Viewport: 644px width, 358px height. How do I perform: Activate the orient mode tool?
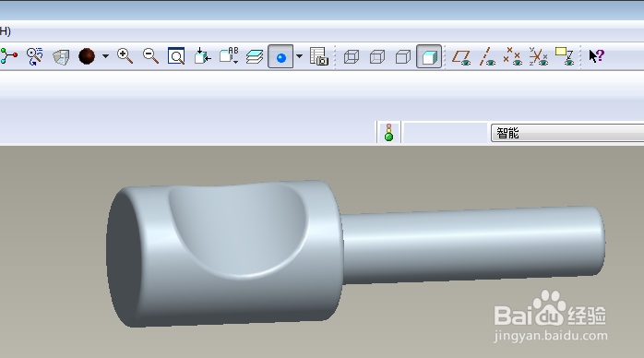[35, 56]
